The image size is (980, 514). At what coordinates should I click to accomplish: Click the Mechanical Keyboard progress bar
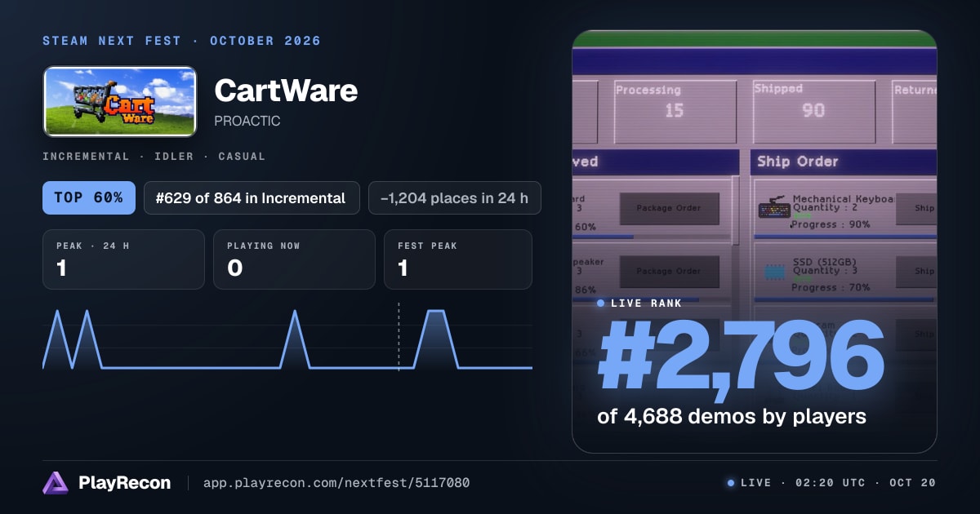click(844, 237)
